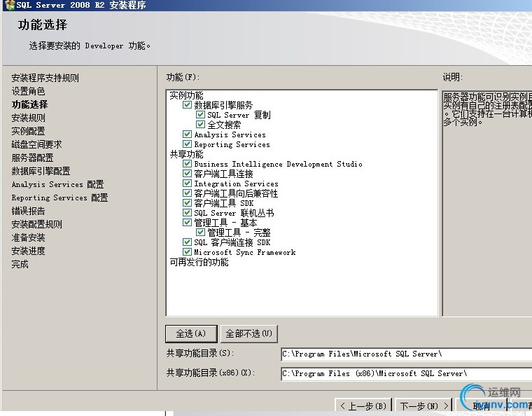The height and width of the screenshot is (416, 532).
Task: Click 磁盘空间要求 step in sidebar
Action: (36, 144)
